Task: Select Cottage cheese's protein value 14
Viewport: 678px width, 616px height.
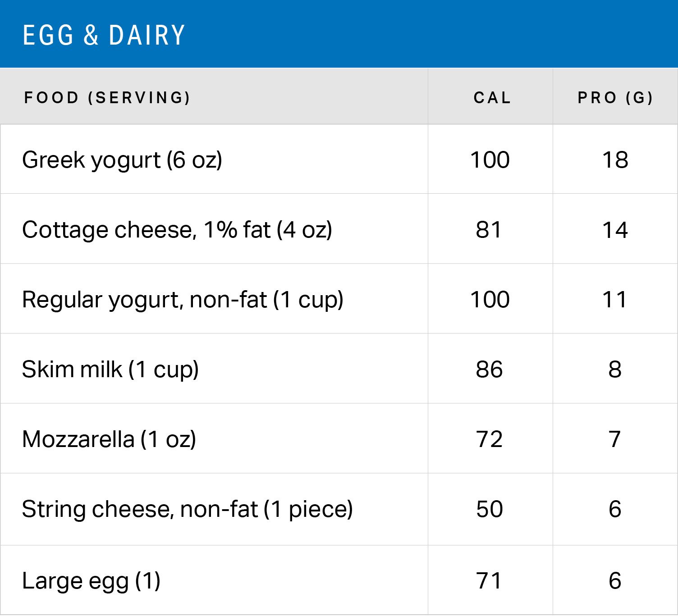Action: pyautogui.click(x=615, y=230)
